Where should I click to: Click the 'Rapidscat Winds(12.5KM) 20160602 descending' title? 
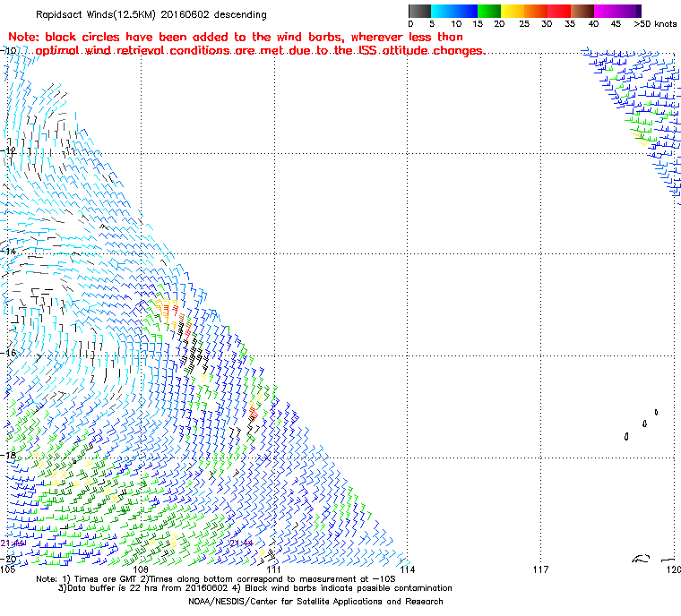(x=151, y=14)
